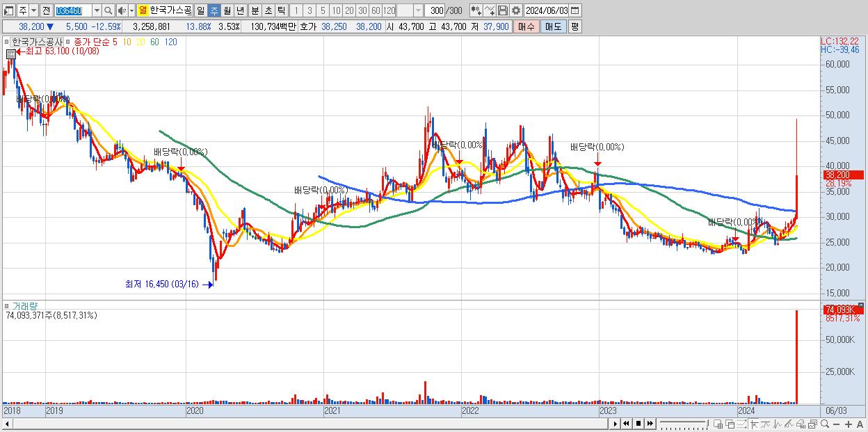Switch the chart to daily (일) period
This screenshot has width=868, height=432.
pyautogui.click(x=200, y=10)
